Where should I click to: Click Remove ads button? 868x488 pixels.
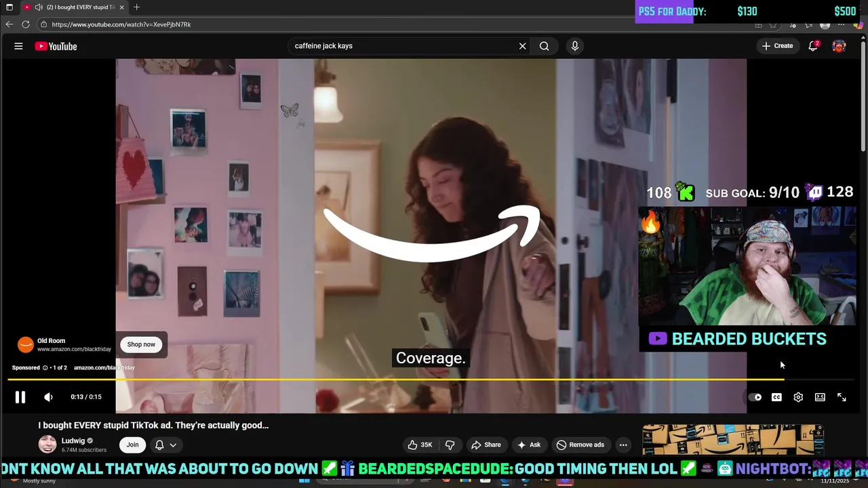tap(580, 445)
